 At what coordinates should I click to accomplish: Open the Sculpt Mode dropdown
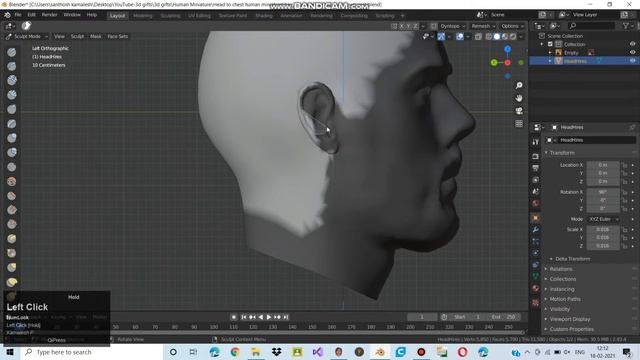click(x=27, y=36)
